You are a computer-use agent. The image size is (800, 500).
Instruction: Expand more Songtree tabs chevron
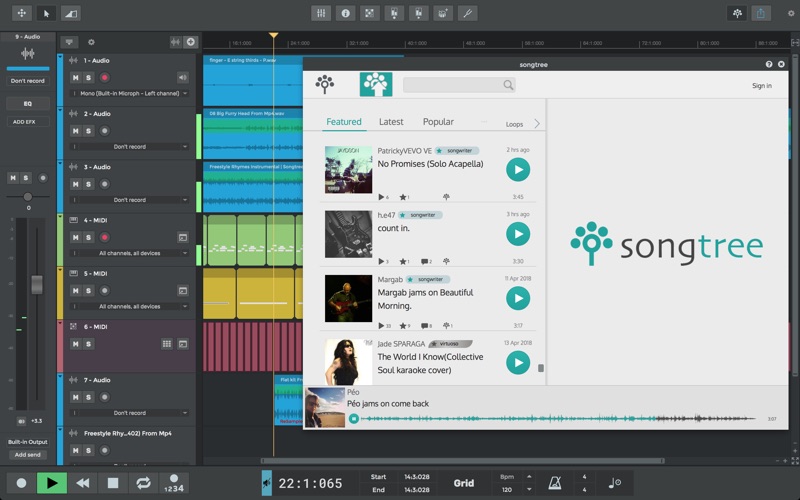pyautogui.click(x=537, y=123)
